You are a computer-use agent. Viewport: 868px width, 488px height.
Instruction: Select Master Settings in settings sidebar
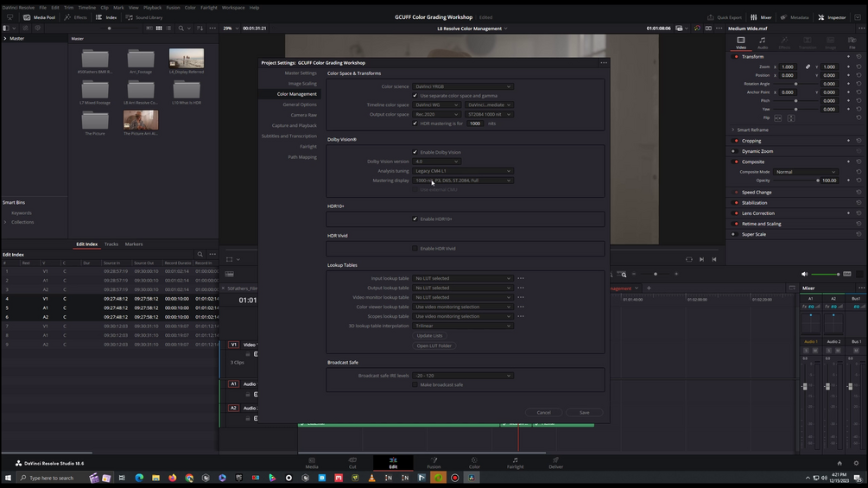[301, 73]
